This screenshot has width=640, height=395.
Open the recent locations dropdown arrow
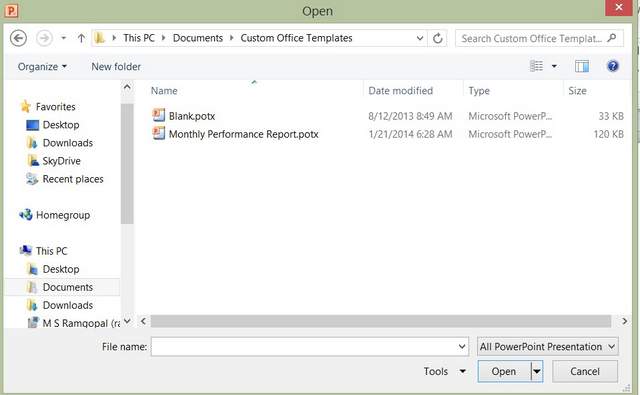pyautogui.click(x=64, y=38)
